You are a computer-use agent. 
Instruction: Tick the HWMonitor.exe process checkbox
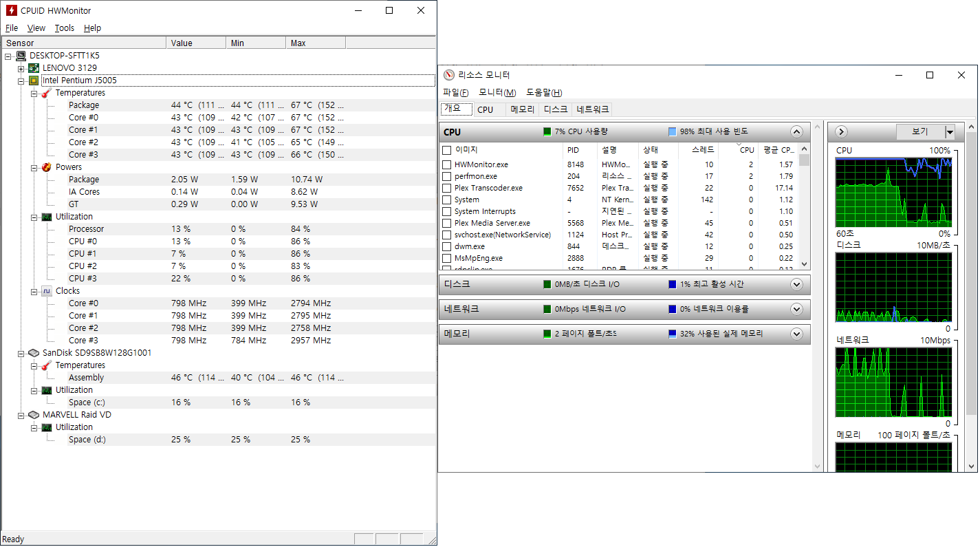(x=447, y=164)
